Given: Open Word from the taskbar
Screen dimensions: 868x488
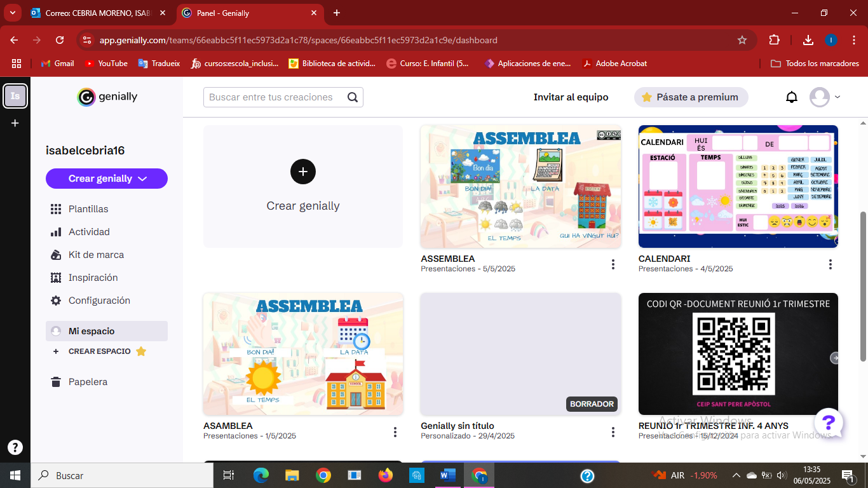Looking at the screenshot, I should coord(448,475).
